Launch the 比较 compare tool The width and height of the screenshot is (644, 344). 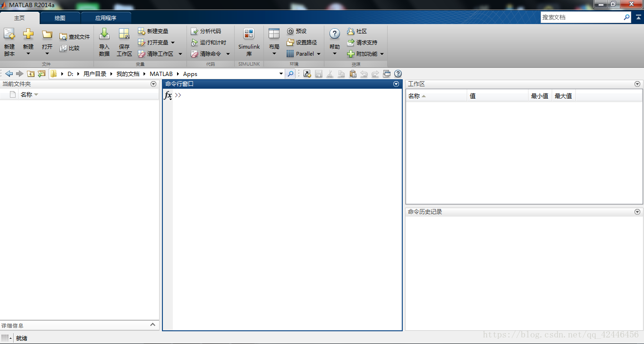(x=69, y=48)
